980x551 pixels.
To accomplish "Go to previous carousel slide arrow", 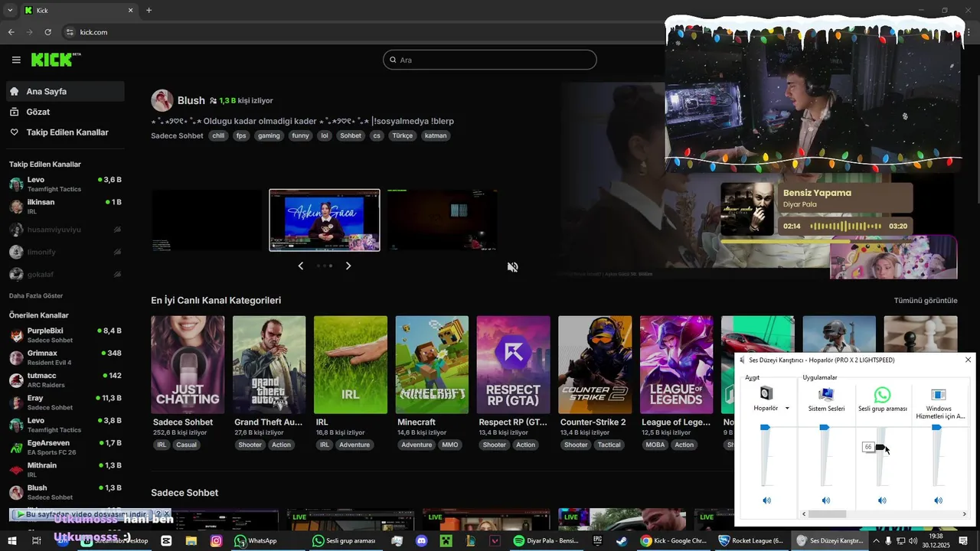I will (300, 266).
